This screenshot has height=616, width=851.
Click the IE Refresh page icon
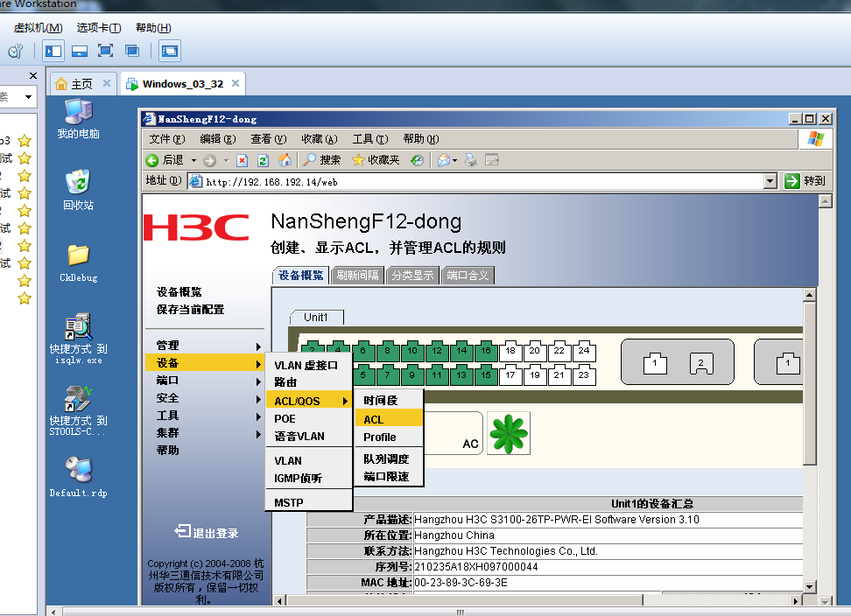[x=264, y=160]
